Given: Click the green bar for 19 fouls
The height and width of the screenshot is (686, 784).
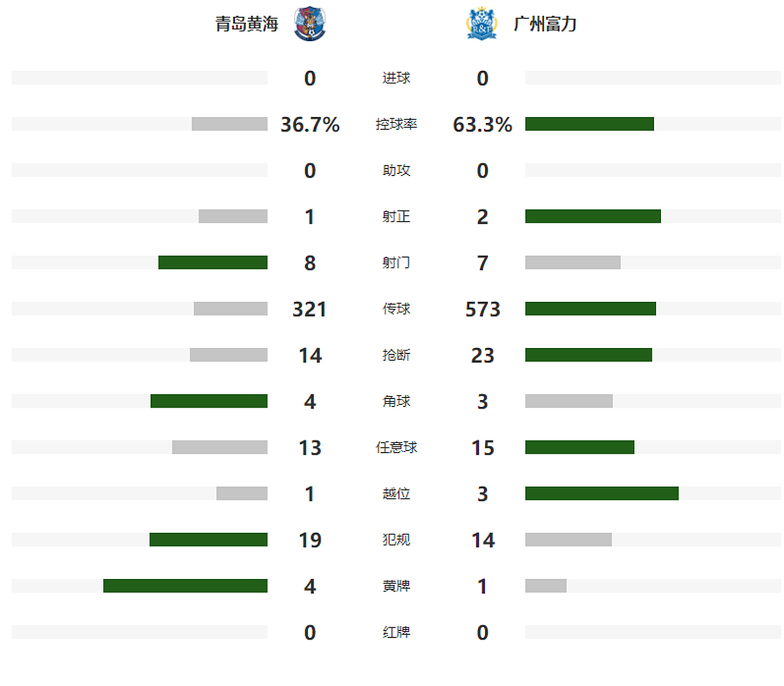Looking at the screenshot, I should (209, 540).
